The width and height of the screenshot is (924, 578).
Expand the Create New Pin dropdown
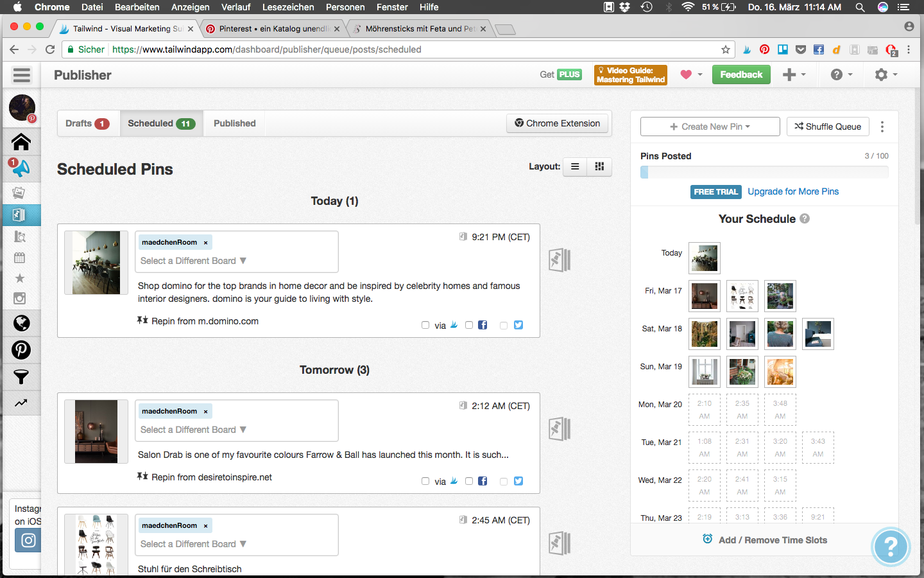click(710, 127)
